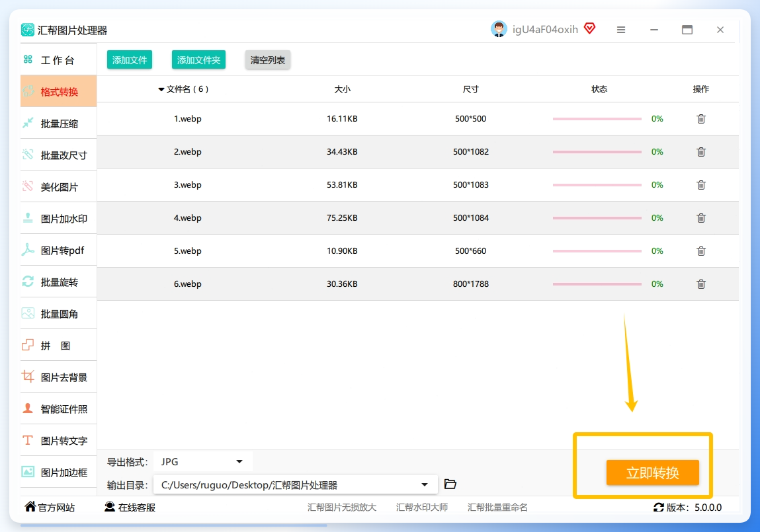Viewport: 760px width, 532px height.
Task: Go to 图片转文字
Action: (58, 441)
